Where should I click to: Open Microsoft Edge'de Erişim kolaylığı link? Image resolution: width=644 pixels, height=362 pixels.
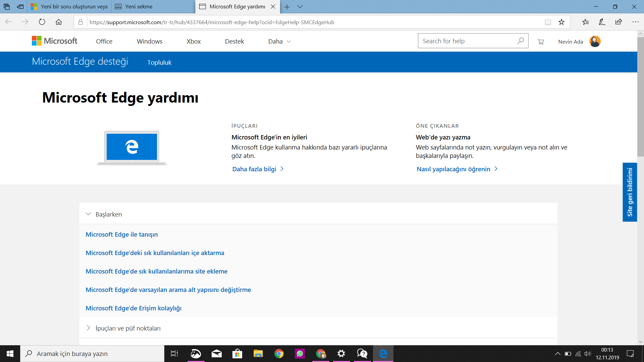click(133, 308)
